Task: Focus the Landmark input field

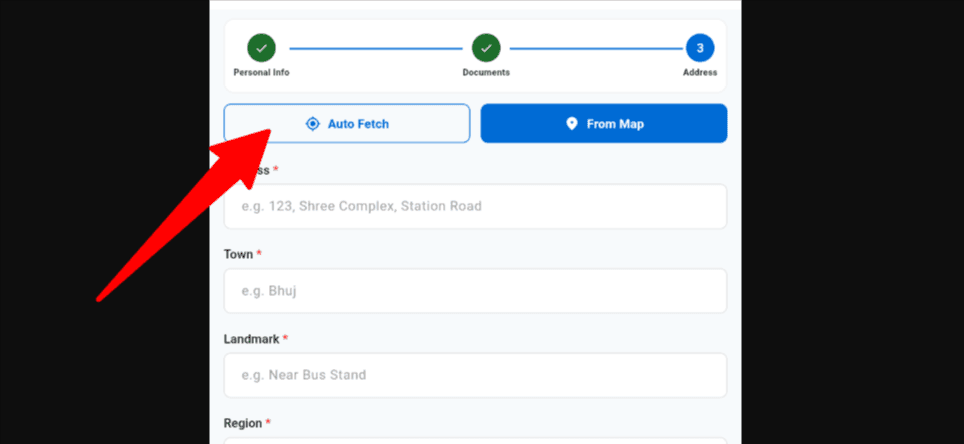Action: click(x=475, y=375)
